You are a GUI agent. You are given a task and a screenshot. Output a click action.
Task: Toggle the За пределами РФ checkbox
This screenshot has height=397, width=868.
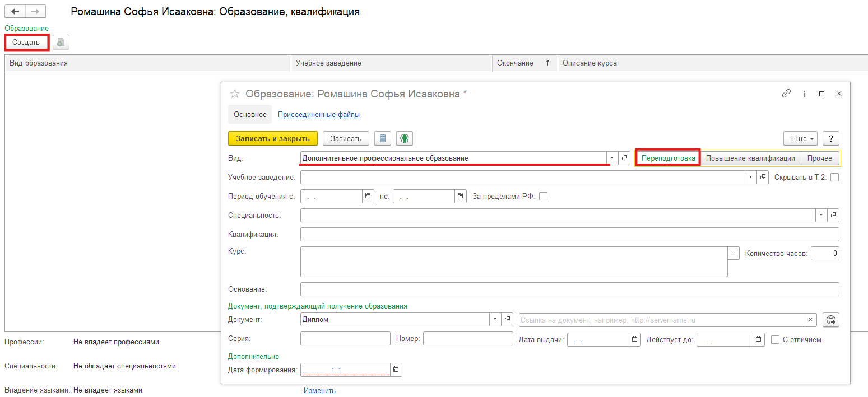click(543, 196)
